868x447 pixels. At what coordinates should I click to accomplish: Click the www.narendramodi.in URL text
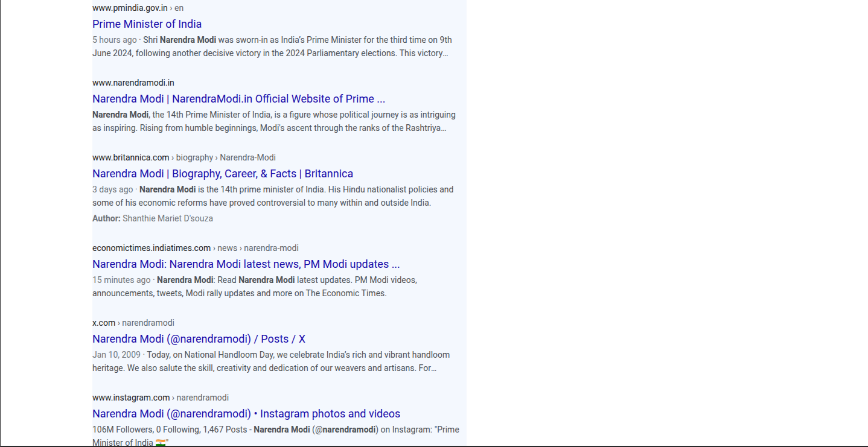(x=133, y=83)
